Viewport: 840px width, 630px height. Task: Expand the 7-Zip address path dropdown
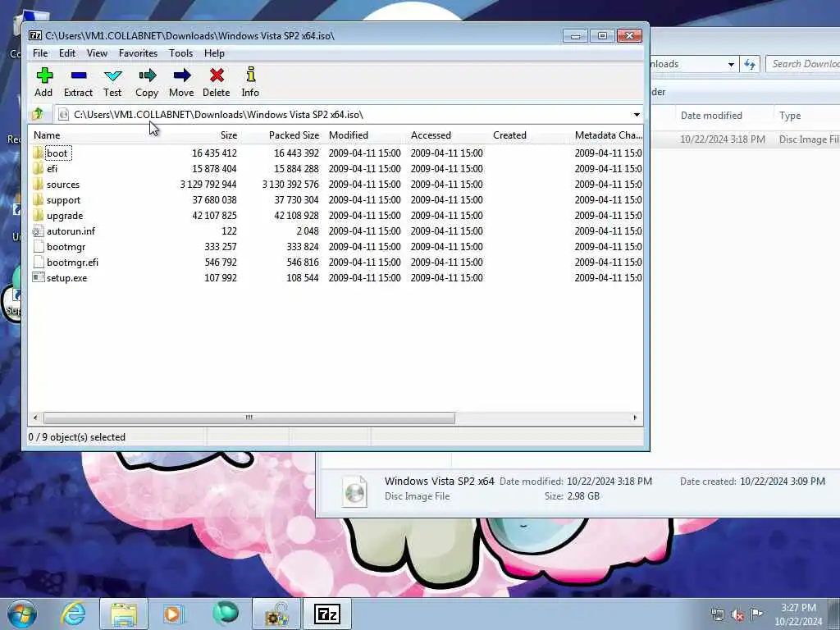[x=637, y=115]
